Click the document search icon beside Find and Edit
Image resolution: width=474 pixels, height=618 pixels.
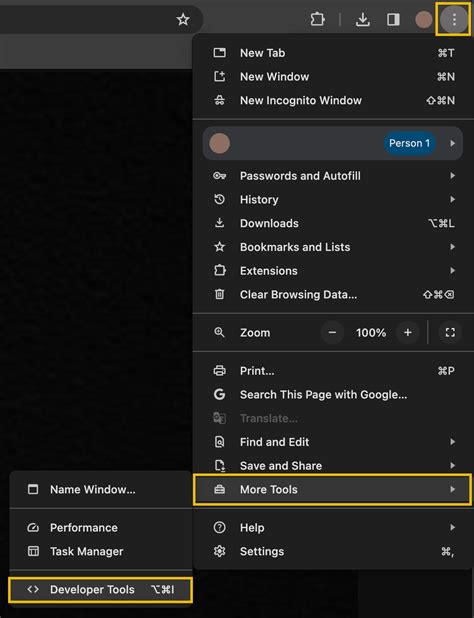pos(219,442)
